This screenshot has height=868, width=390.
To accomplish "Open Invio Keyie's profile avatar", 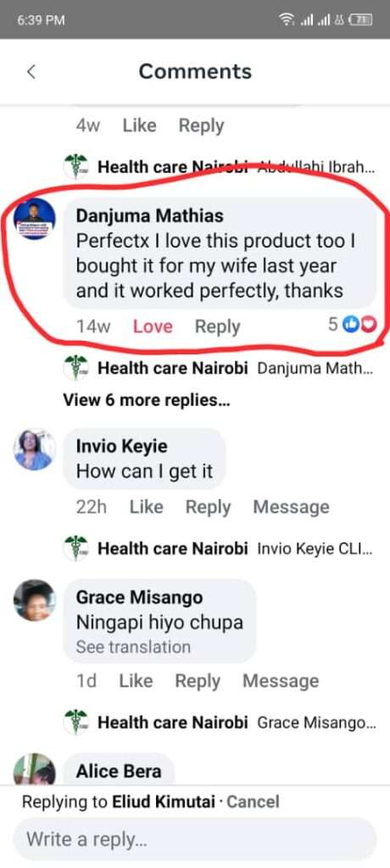I will (x=35, y=449).
